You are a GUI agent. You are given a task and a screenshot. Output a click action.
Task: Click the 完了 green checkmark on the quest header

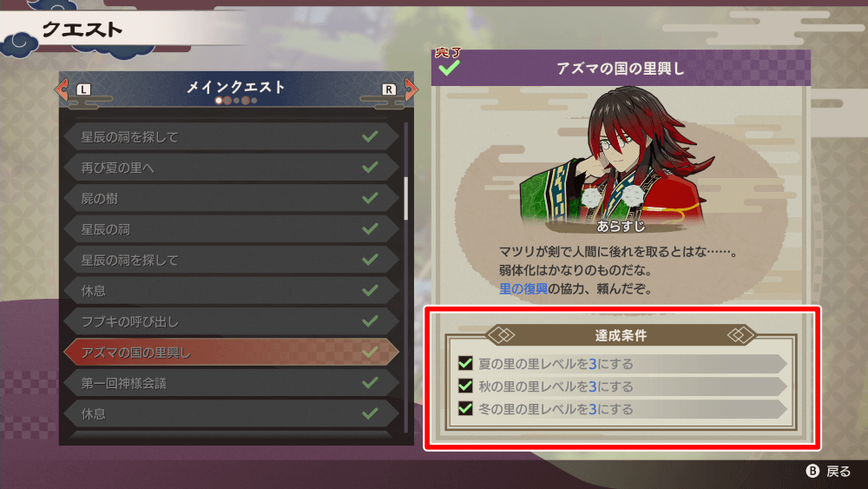pyautogui.click(x=449, y=68)
